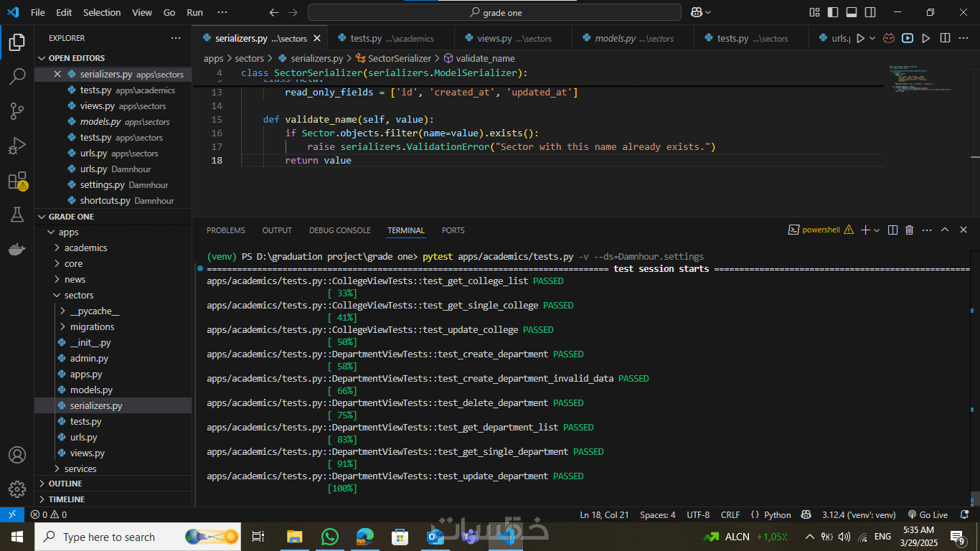The height and width of the screenshot is (551, 980).
Task: Click the Python language mode in status bar
Action: [777, 514]
